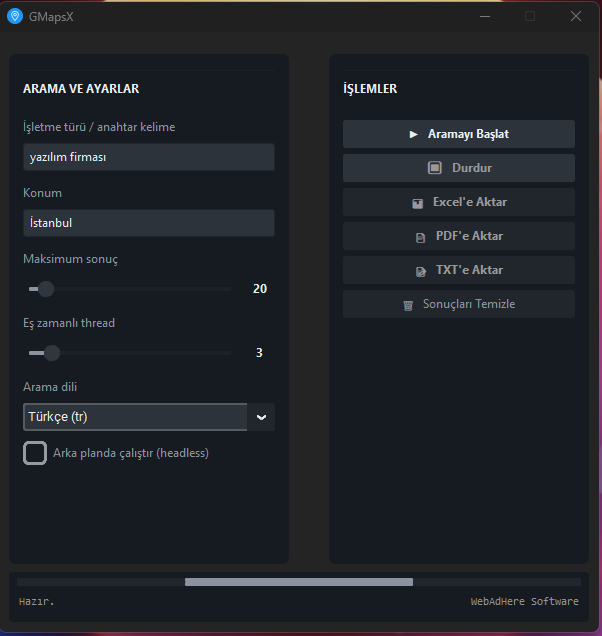Clear results with Sonuçları Temizle

coord(459,304)
